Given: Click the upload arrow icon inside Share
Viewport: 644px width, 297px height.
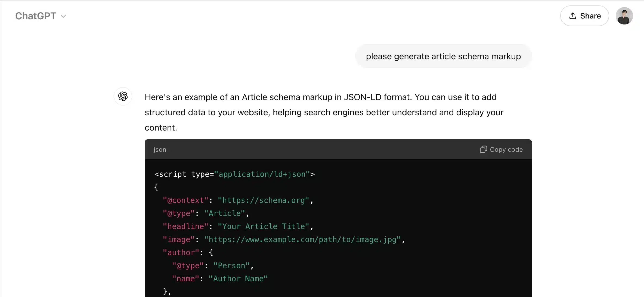Looking at the screenshot, I should [x=573, y=16].
